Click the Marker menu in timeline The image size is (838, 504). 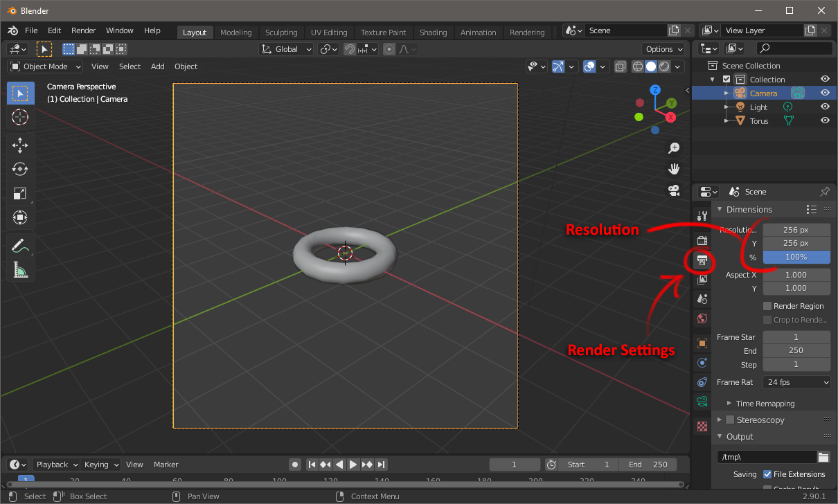click(x=166, y=465)
